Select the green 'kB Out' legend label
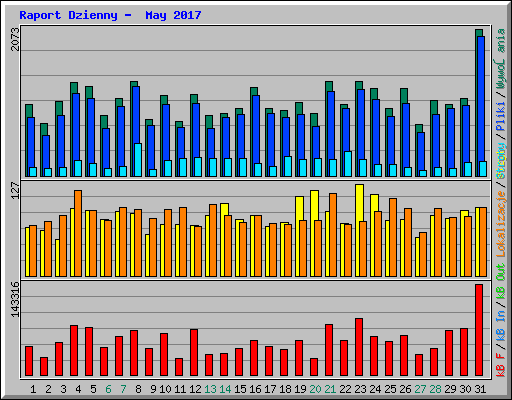Image resolution: width=512 pixels, height=400 pixels. (x=501, y=281)
